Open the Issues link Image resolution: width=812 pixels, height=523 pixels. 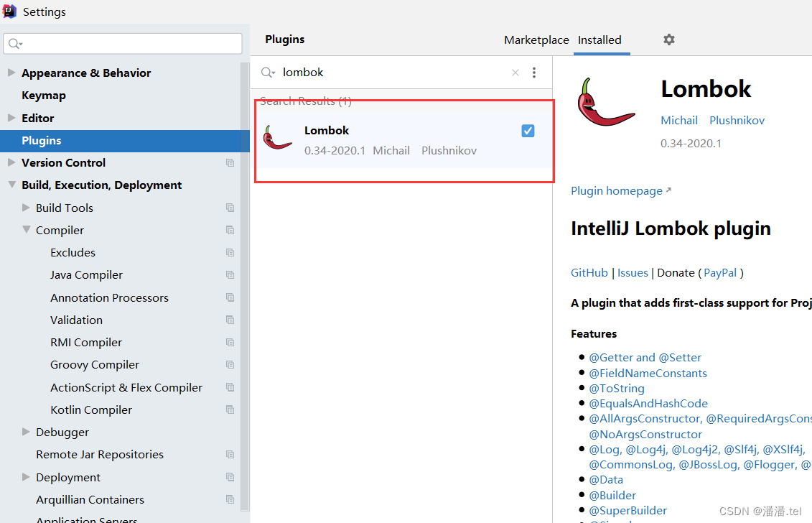coord(633,273)
